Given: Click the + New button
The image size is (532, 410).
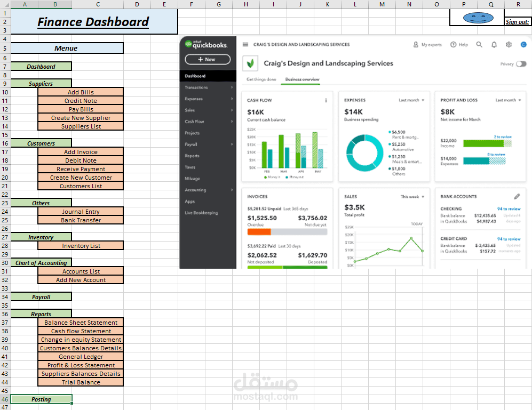Looking at the screenshot, I should (x=208, y=59).
